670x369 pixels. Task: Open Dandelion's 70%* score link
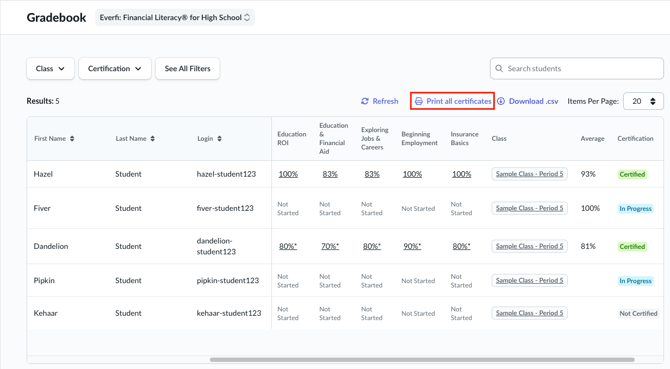pyautogui.click(x=330, y=246)
